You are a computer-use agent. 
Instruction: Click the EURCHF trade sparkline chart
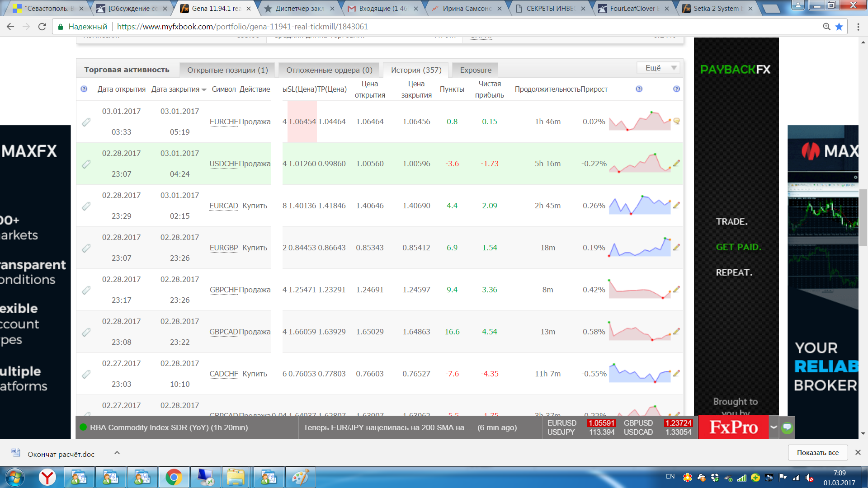pyautogui.click(x=640, y=121)
